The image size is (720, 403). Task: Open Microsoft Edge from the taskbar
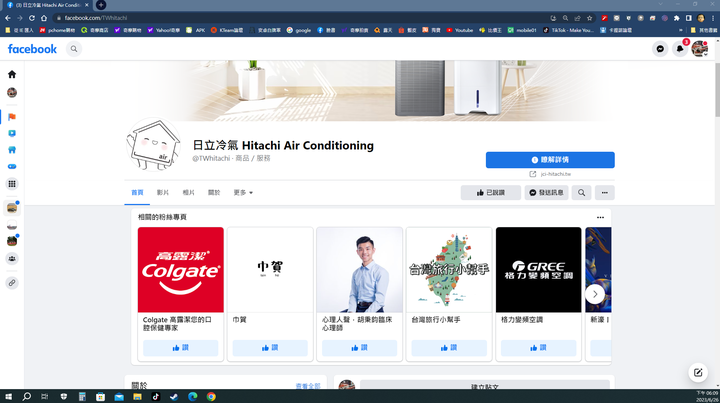point(192,397)
